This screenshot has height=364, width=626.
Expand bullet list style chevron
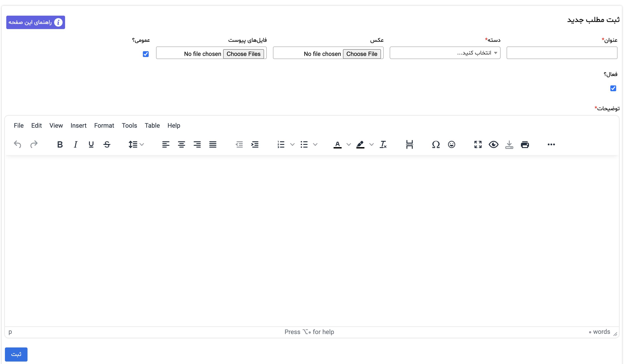(315, 144)
